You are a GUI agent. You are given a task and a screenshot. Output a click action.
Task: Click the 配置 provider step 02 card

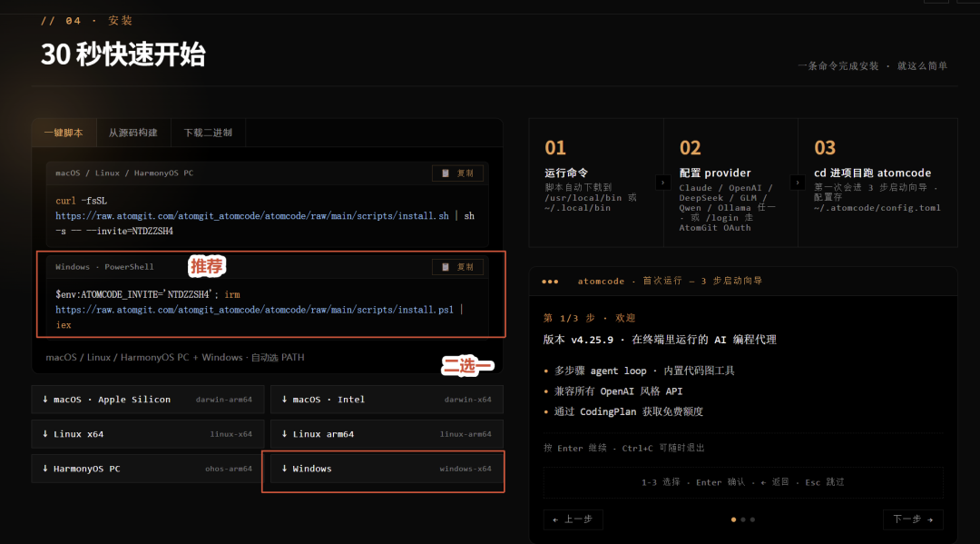[730, 183]
